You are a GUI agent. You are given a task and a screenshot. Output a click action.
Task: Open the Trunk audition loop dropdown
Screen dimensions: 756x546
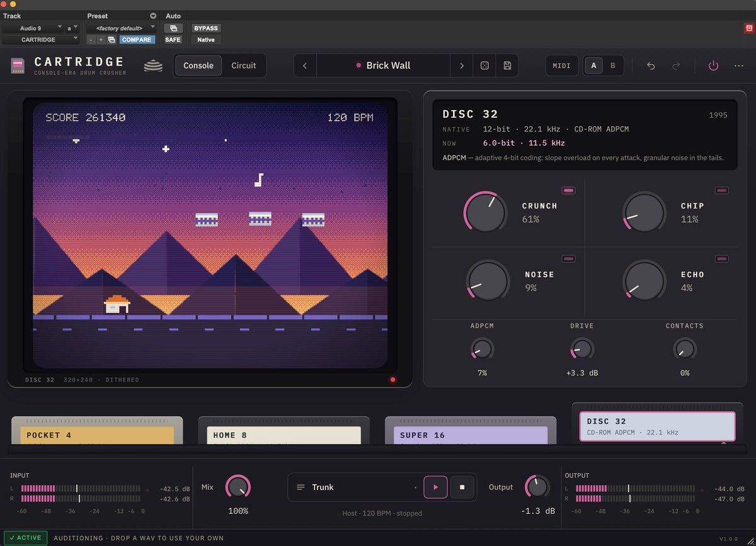[x=355, y=487]
